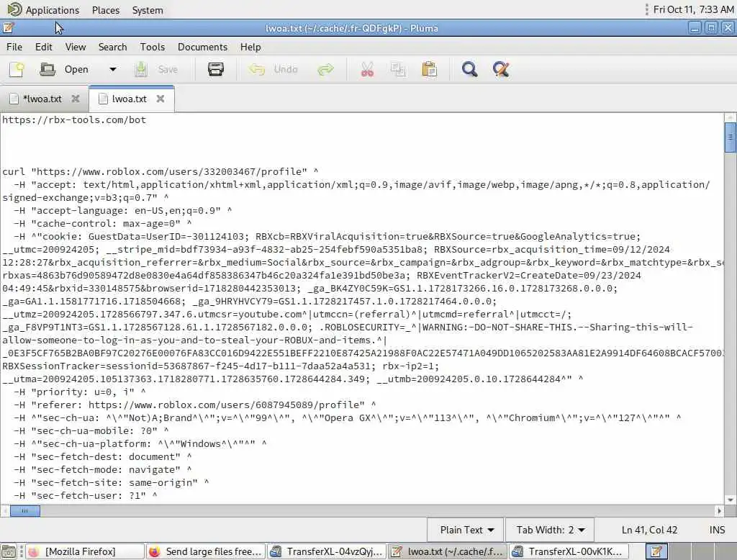Open the Plain Text language dropdown

pos(466,530)
